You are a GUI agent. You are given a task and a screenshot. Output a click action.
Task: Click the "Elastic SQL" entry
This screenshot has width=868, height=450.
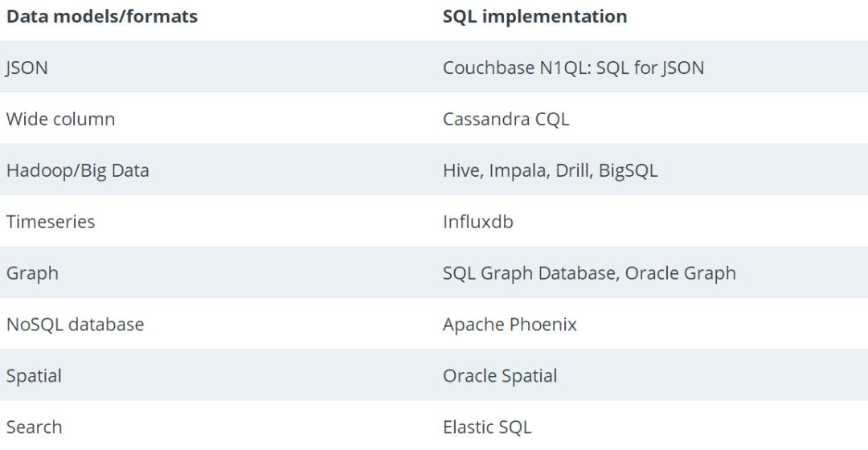point(487,427)
